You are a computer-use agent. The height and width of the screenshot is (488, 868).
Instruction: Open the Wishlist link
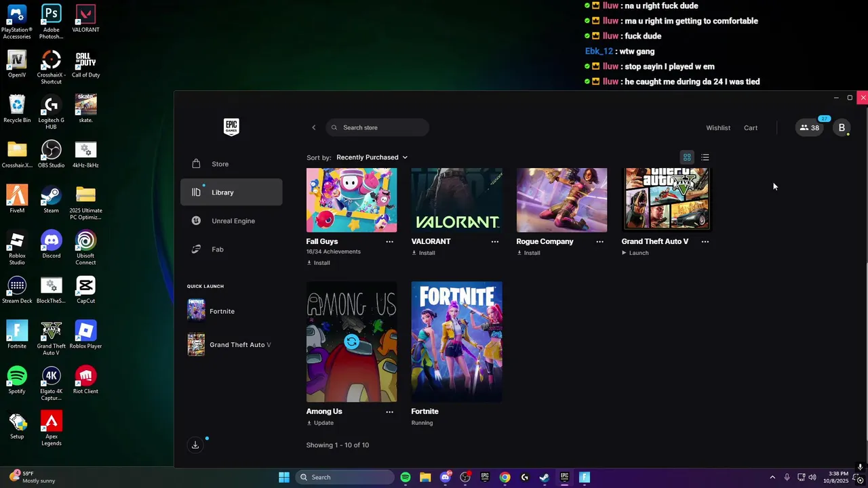point(718,127)
